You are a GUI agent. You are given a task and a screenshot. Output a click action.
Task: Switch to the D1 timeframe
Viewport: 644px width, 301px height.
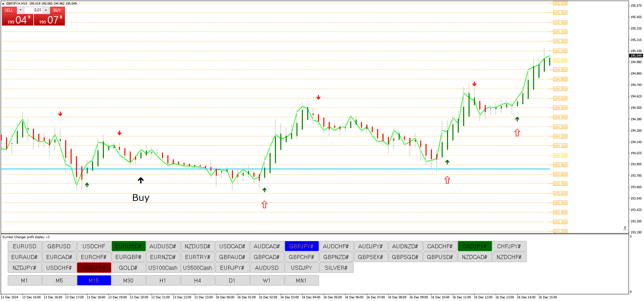[232, 281]
